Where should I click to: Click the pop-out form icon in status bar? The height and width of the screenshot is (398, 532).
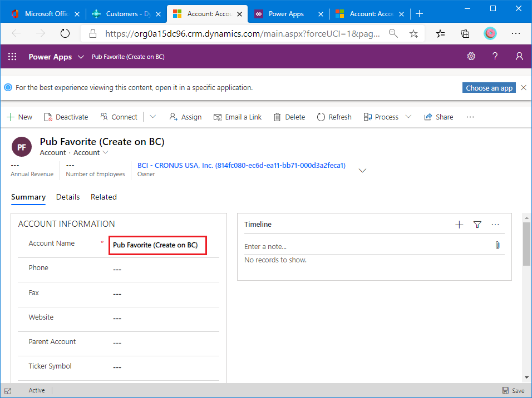8,391
